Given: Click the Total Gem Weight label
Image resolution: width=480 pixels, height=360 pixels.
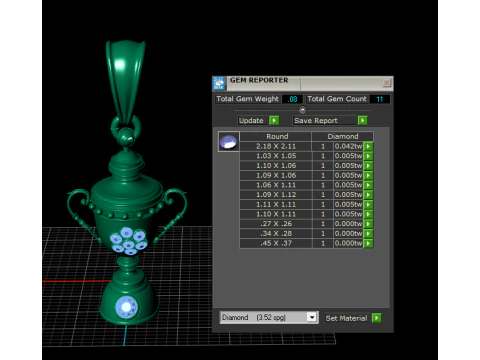Looking at the screenshot, I should point(247,99).
